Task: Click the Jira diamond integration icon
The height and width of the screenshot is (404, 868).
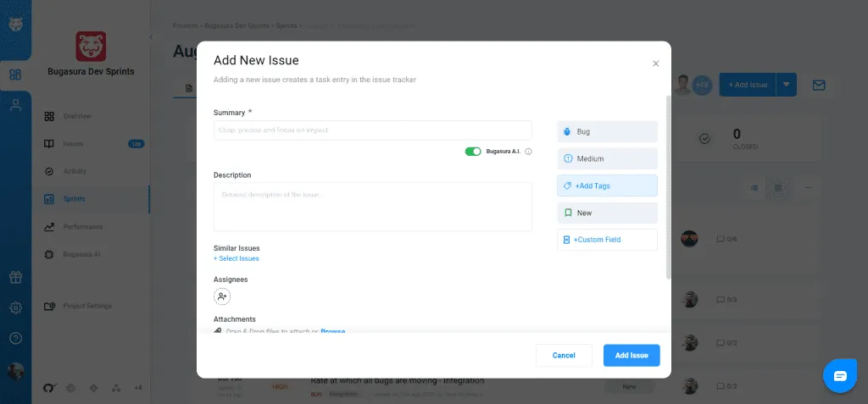Action: pos(93,388)
